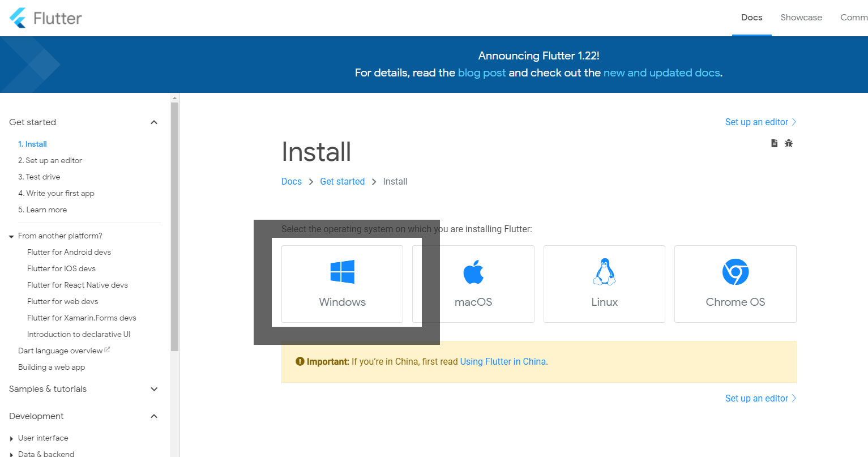The width and height of the screenshot is (868, 457).
Task: Open Flutter for Xamarin.Forms devs
Action: (82, 318)
